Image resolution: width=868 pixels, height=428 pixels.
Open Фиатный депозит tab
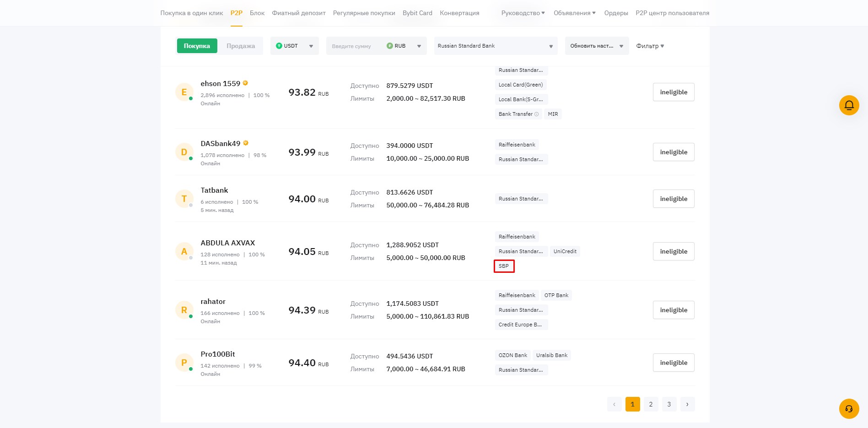299,13
